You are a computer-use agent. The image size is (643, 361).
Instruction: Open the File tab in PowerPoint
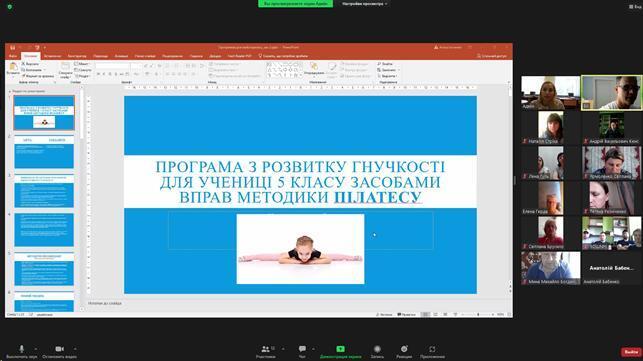[13, 56]
